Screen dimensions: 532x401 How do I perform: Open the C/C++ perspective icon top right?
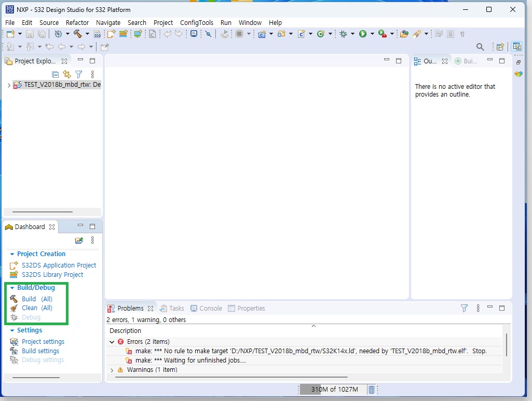click(x=517, y=46)
